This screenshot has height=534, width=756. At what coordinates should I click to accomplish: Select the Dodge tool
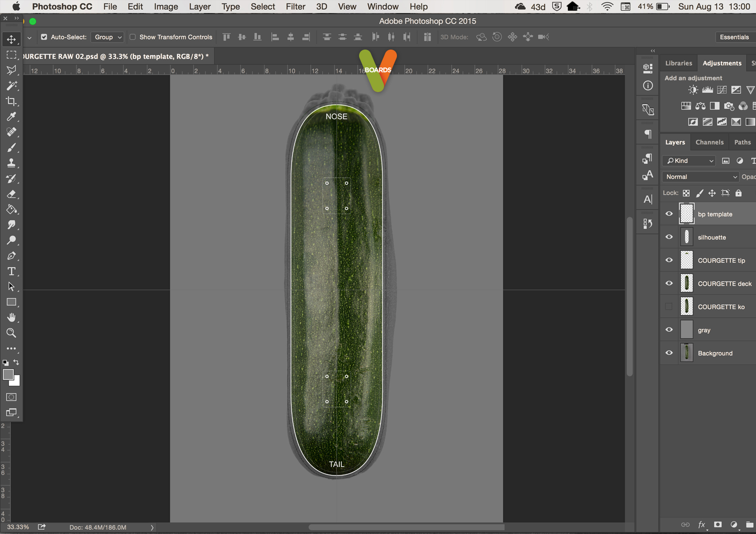[x=11, y=240]
